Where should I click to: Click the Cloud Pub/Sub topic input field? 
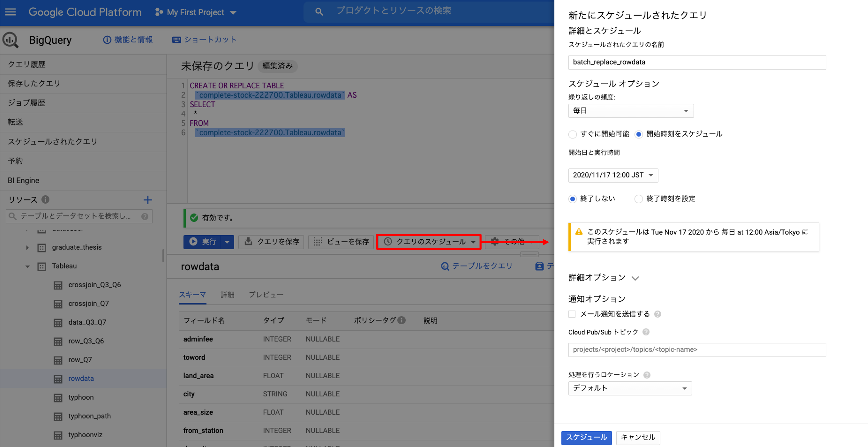point(697,350)
